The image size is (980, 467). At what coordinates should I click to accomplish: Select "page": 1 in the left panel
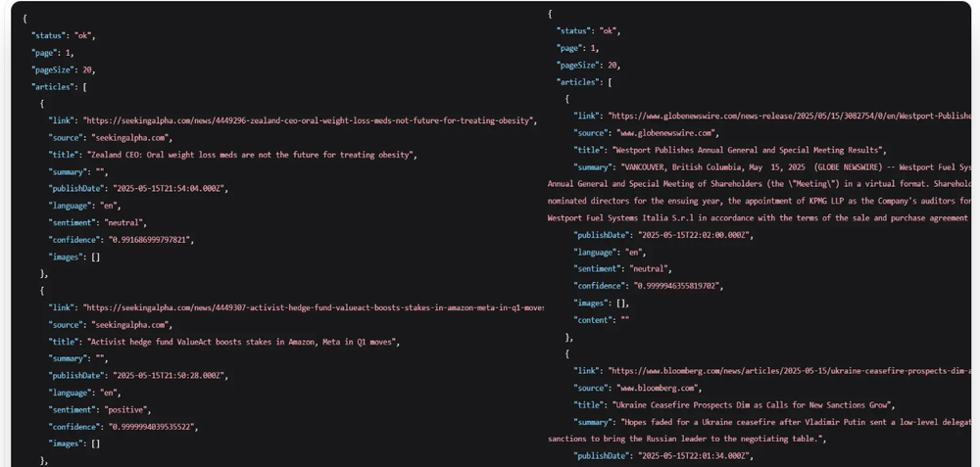click(53, 53)
